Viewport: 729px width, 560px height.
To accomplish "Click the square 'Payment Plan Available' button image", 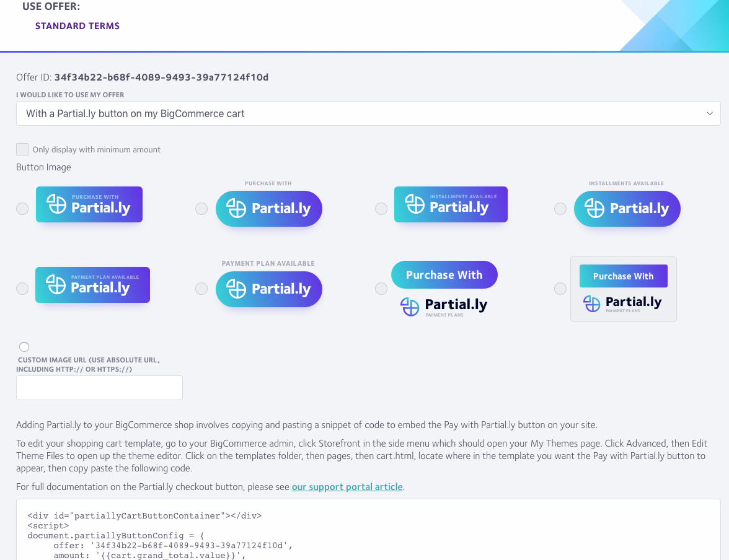I will (x=92, y=285).
